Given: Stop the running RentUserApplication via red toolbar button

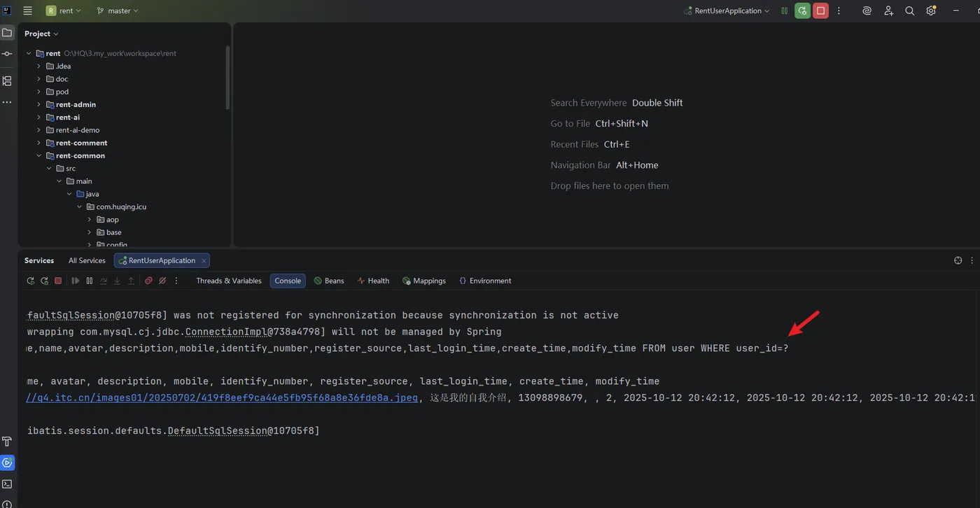Looking at the screenshot, I should [x=820, y=10].
